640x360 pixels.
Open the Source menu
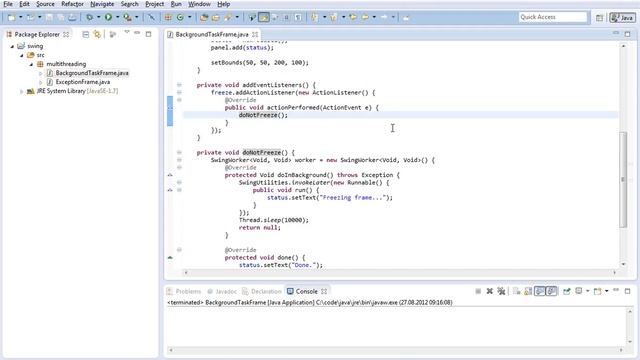[x=45, y=4]
